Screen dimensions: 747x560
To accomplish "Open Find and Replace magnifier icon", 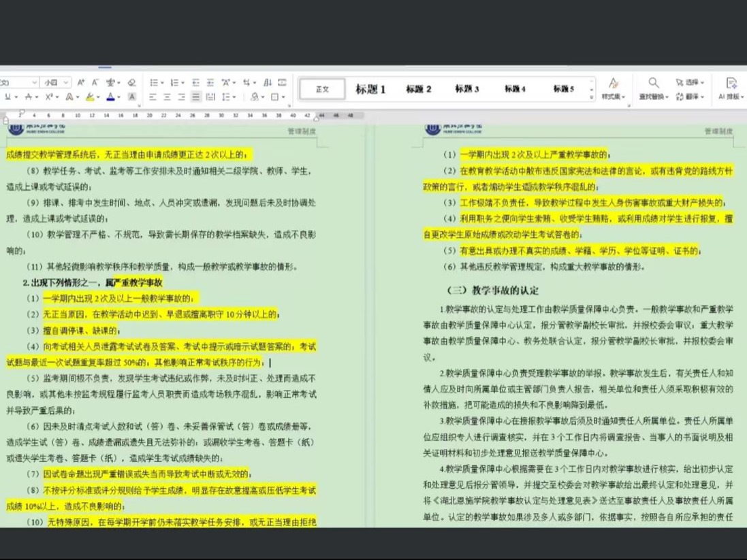I will (x=652, y=82).
